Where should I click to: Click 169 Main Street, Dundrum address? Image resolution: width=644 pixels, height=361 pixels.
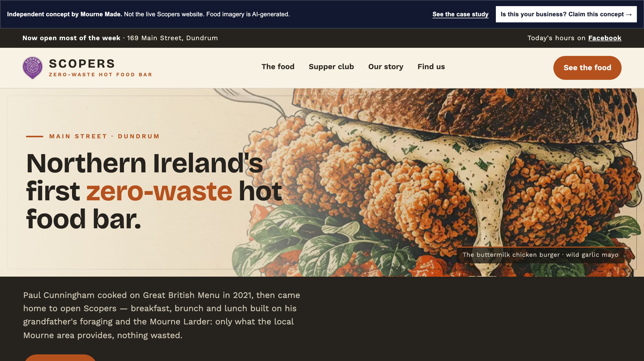click(172, 38)
